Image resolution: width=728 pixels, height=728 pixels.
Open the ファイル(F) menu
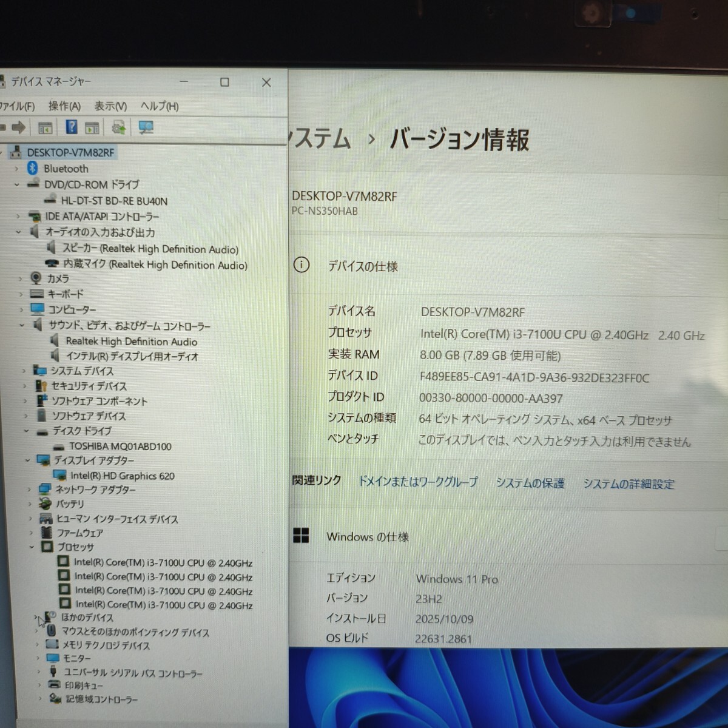point(17,106)
